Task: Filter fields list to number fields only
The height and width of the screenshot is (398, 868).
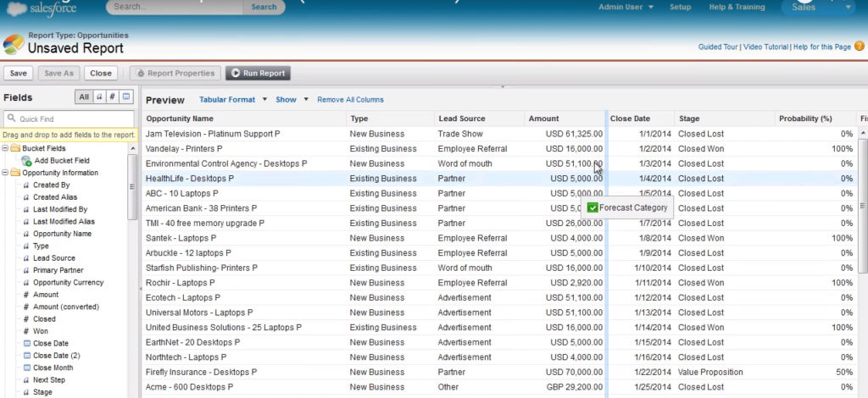Action: tap(113, 97)
